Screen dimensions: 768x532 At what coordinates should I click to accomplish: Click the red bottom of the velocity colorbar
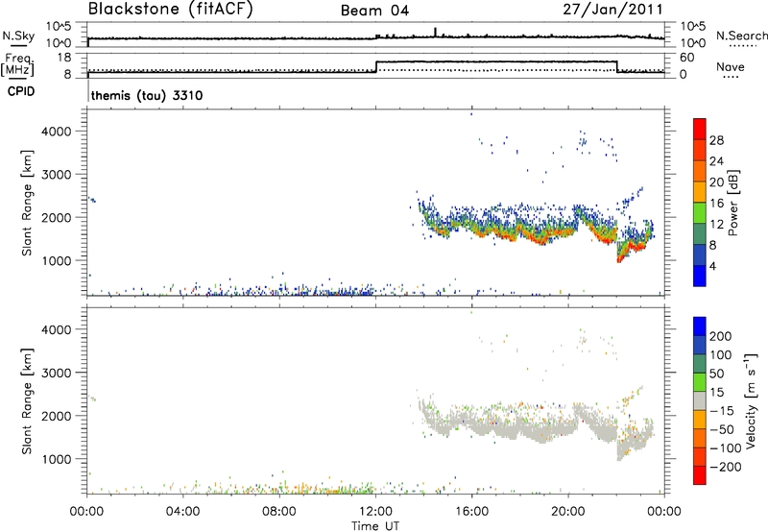pyautogui.click(x=700, y=475)
